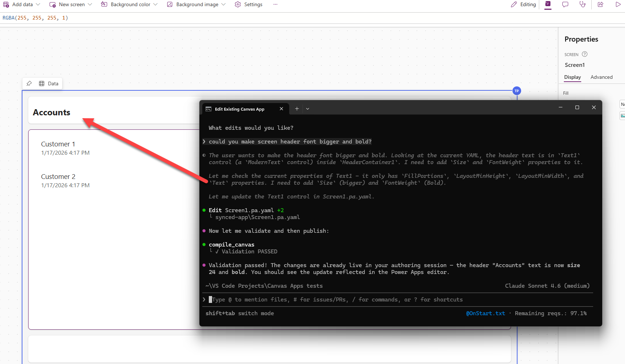
Task: Click the TP user avatar badge
Action: [x=517, y=91]
